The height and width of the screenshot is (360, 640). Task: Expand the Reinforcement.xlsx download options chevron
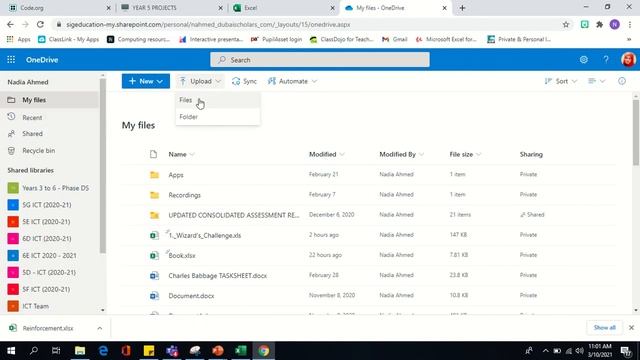100,328
